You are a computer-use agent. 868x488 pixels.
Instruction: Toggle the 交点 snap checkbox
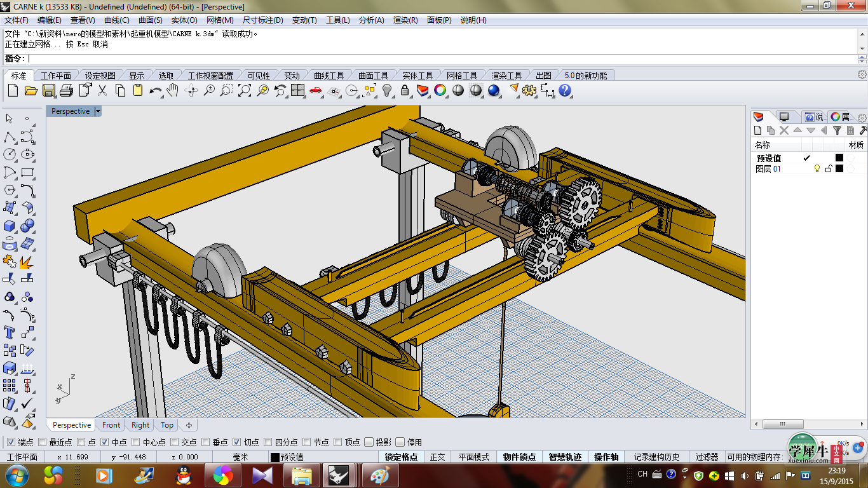tap(175, 442)
